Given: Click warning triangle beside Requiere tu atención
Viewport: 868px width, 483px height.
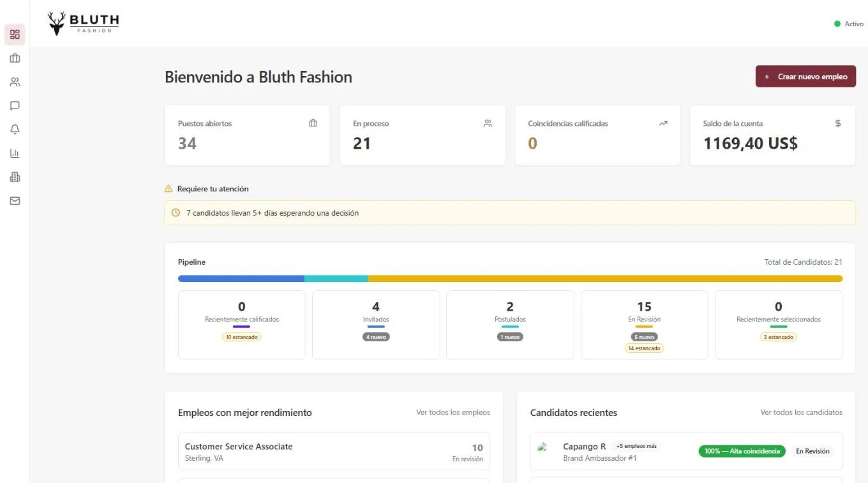Looking at the screenshot, I should pyautogui.click(x=168, y=189).
